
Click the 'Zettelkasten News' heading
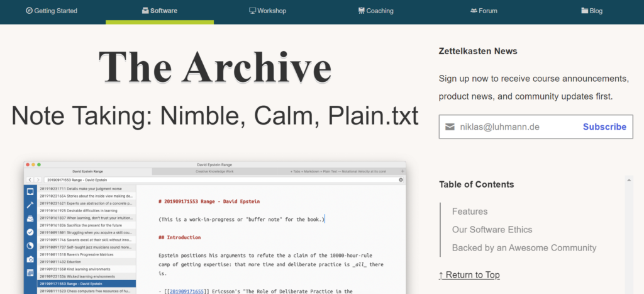click(x=478, y=52)
